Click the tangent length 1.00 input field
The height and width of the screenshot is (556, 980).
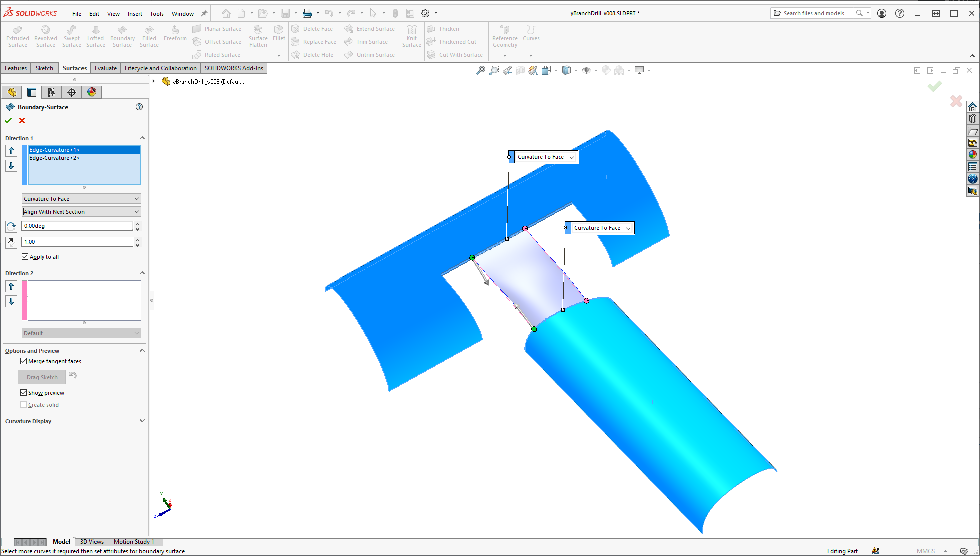click(x=77, y=242)
